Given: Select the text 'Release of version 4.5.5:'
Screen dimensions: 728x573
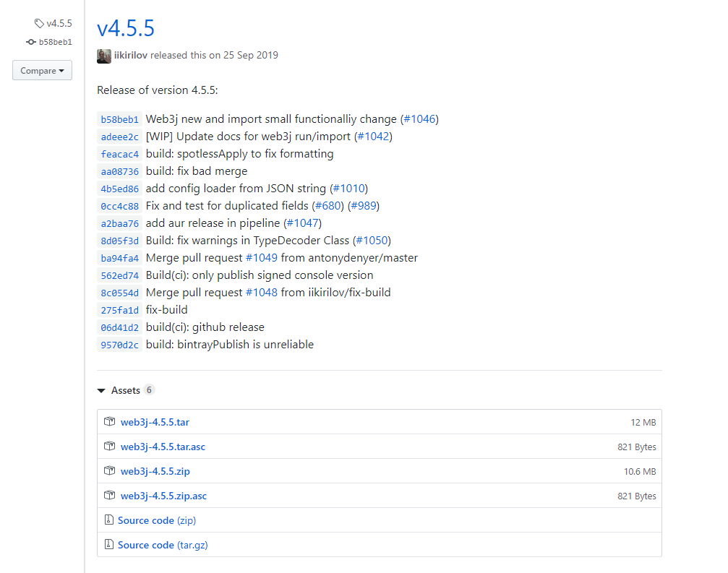Looking at the screenshot, I should pyautogui.click(x=158, y=90).
